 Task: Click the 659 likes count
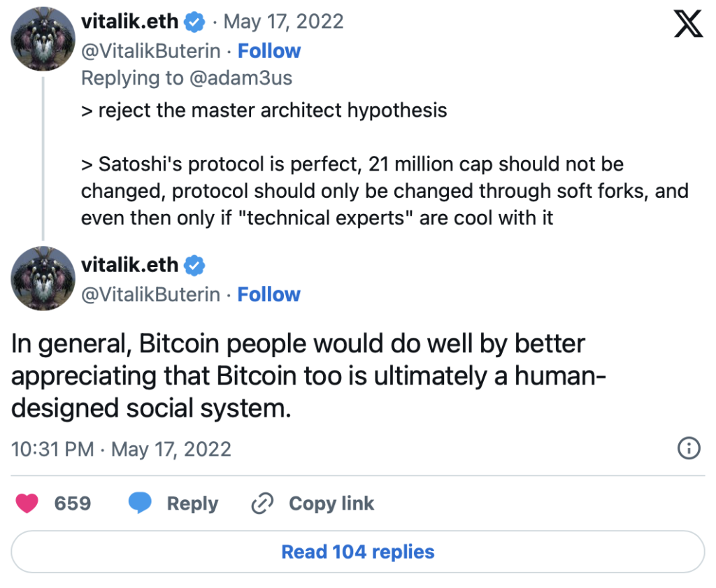tap(73, 503)
